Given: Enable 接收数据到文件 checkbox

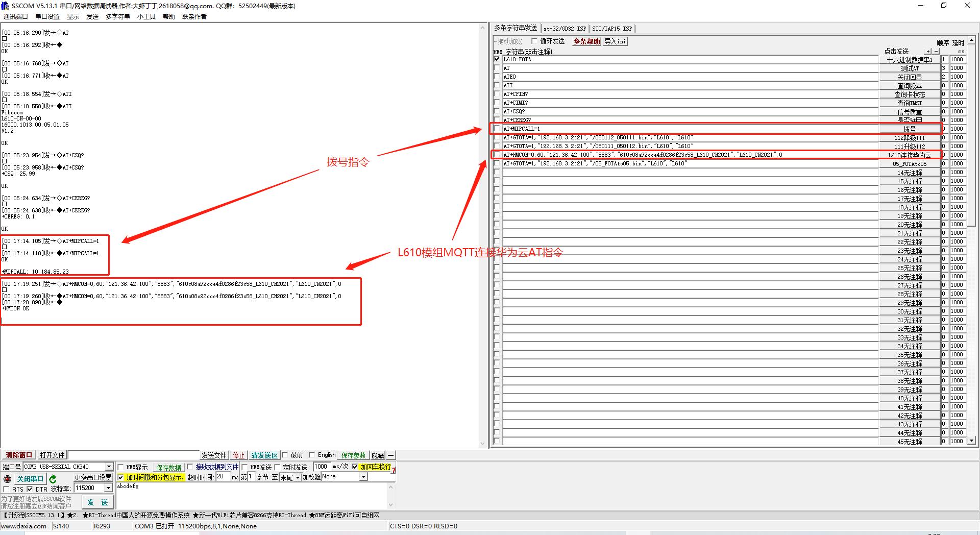Looking at the screenshot, I should click(190, 467).
